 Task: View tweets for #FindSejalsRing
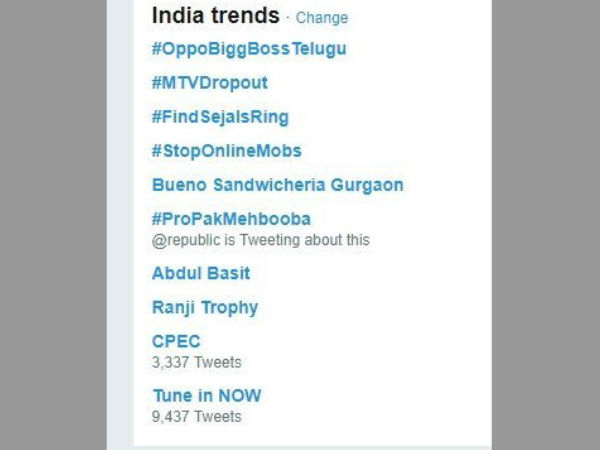pyautogui.click(x=220, y=117)
